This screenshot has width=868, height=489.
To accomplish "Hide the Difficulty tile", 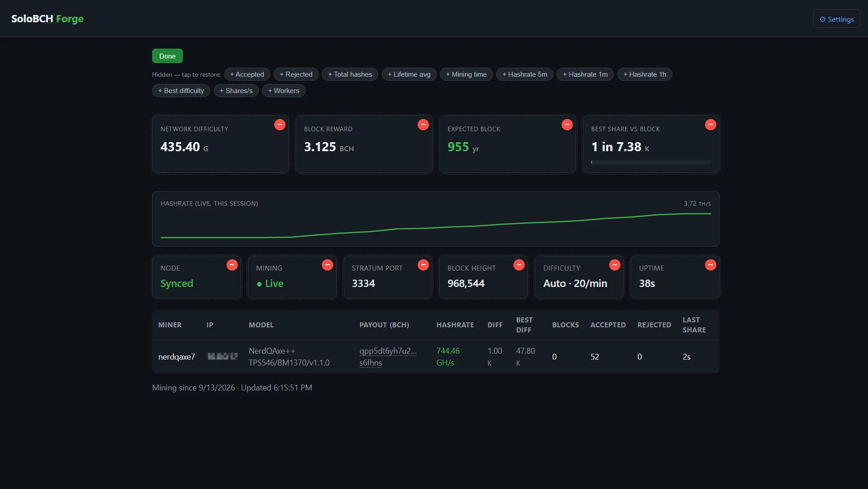I will [615, 265].
